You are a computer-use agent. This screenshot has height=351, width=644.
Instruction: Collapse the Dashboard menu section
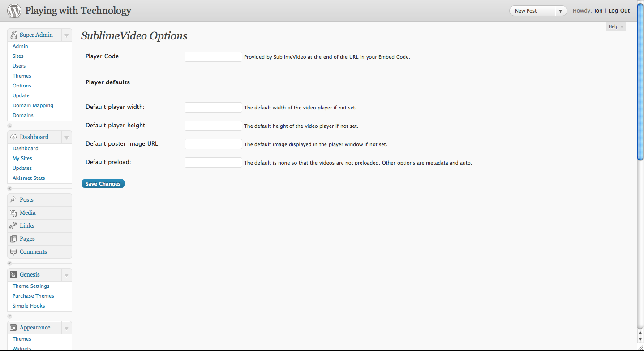tap(66, 137)
